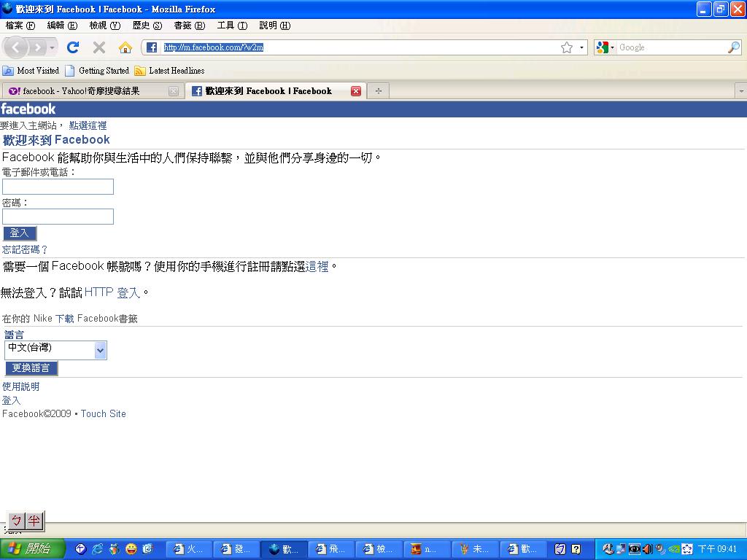The image size is (747, 560).
Task: Launch Internet Explorer from quick launch
Action: [97, 549]
